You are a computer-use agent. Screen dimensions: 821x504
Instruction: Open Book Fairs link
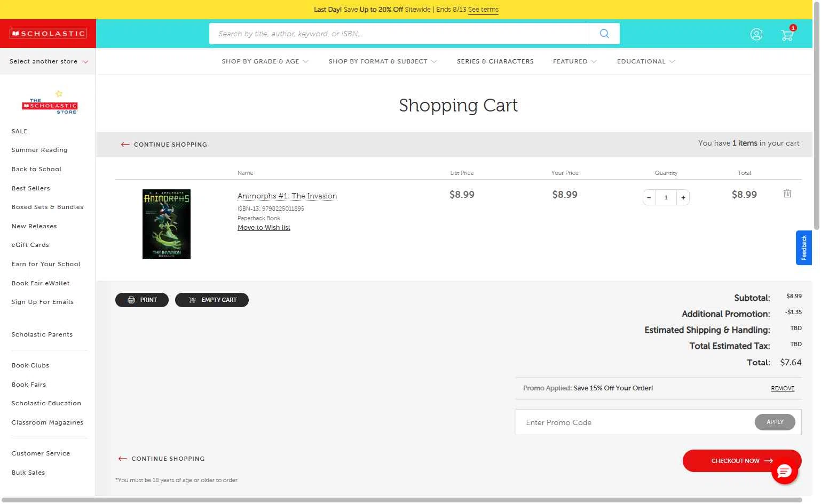pyautogui.click(x=29, y=385)
